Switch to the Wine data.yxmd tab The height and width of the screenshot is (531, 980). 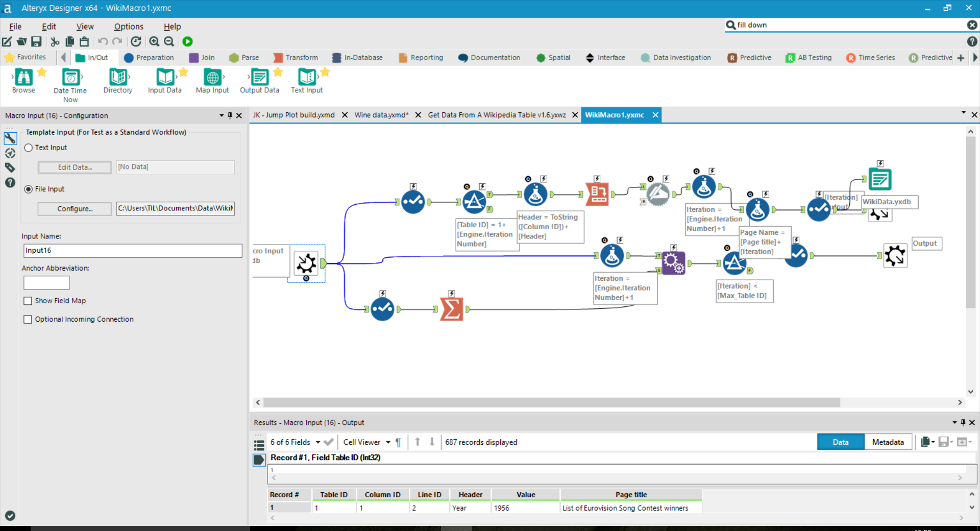[x=381, y=115]
